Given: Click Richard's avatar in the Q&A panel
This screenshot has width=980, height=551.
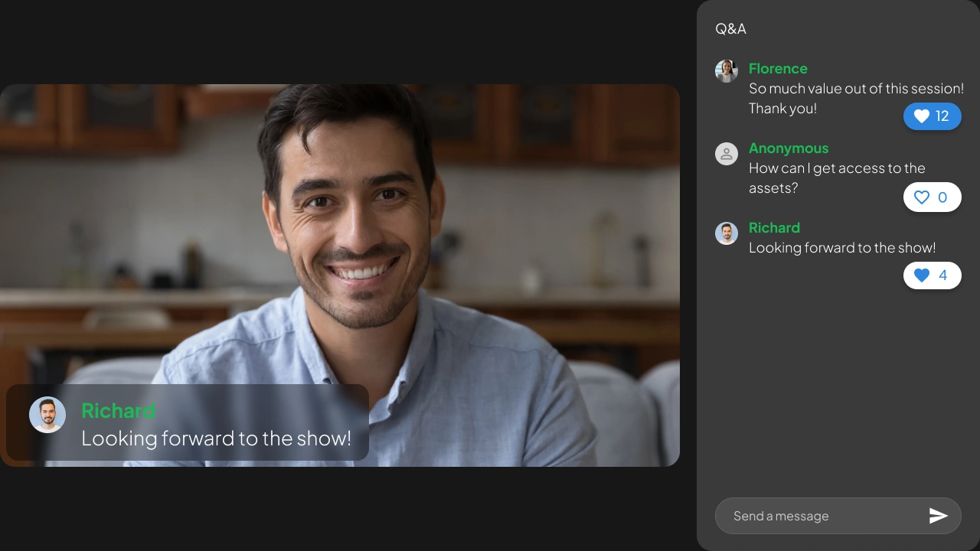Looking at the screenshot, I should 727,233.
